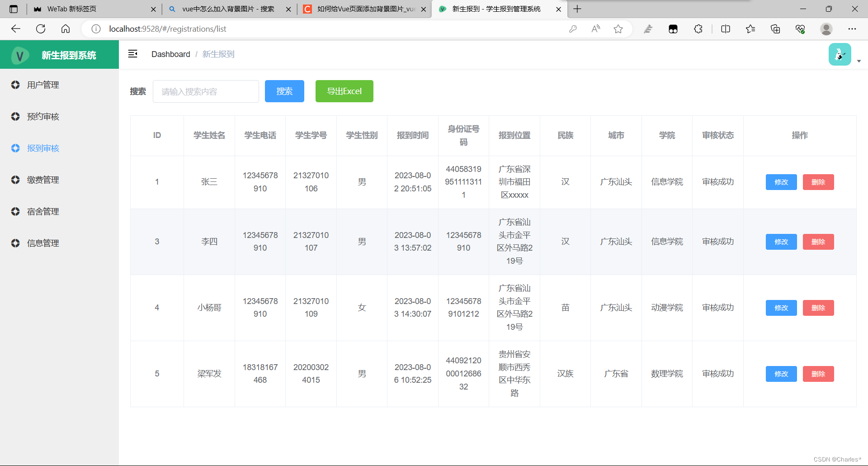Click 修改 for student 张三
This screenshot has height=466, width=868.
pyautogui.click(x=781, y=182)
